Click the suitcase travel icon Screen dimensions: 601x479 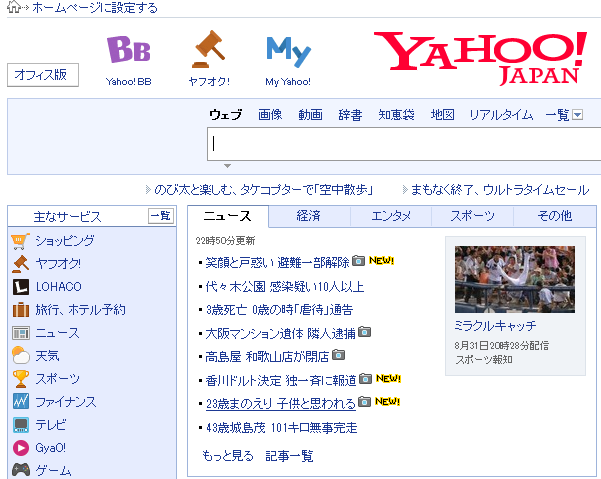click(21, 310)
